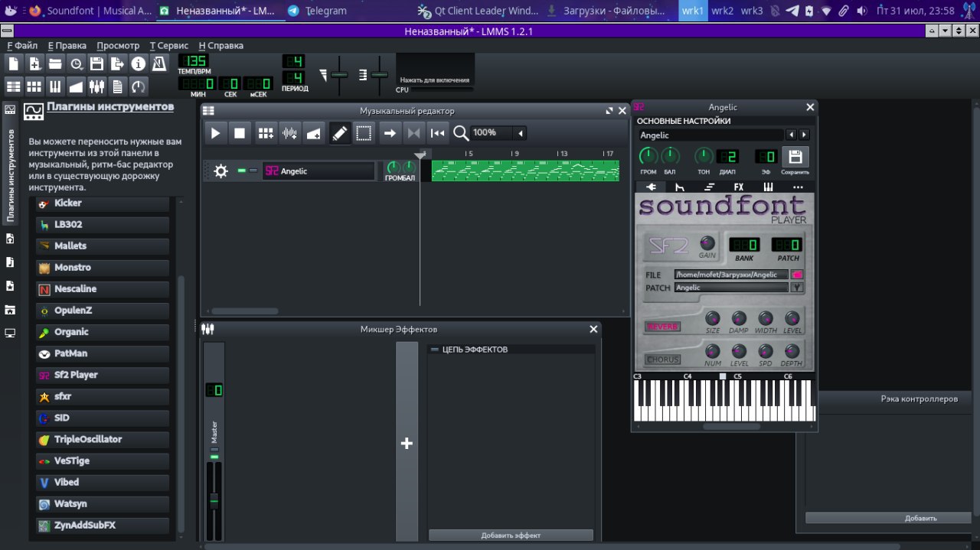Image resolution: width=980 pixels, height=550 pixels.
Task: Adjust Master channel volume fader
Action: coord(214,500)
